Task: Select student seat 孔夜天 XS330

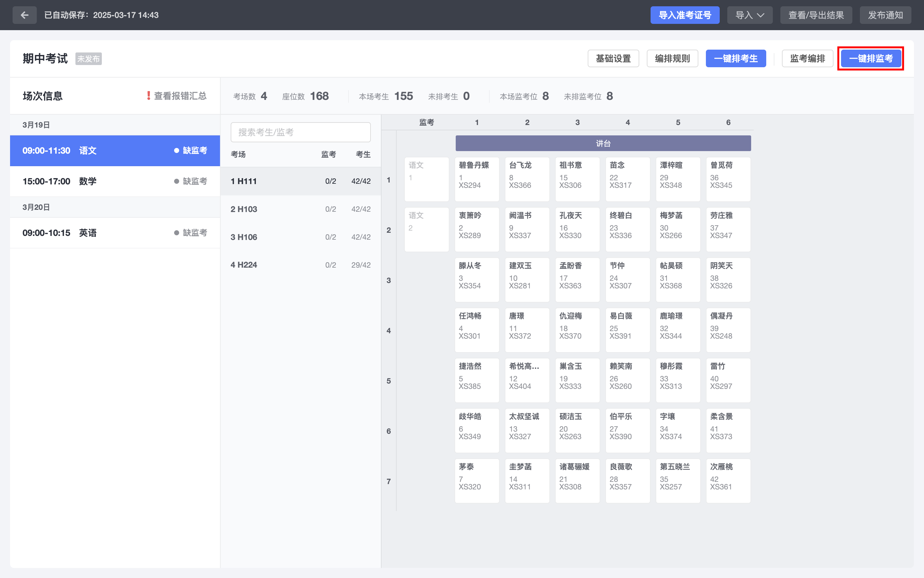Action: pyautogui.click(x=578, y=229)
